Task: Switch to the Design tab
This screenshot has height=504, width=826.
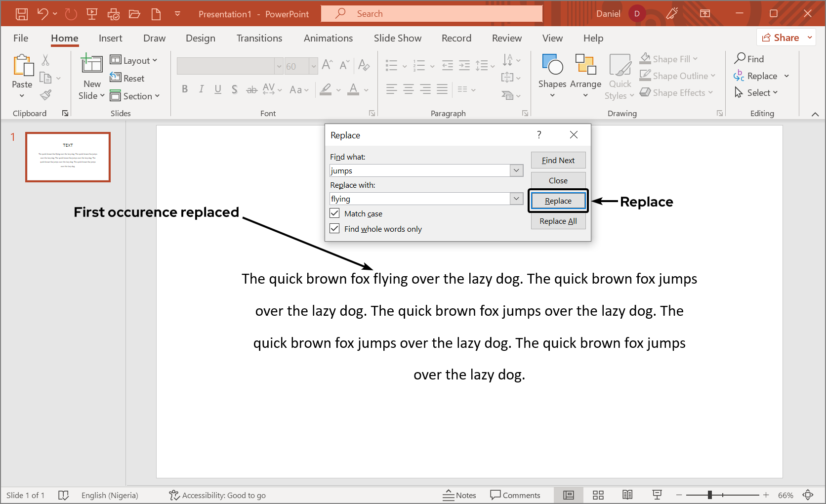Action: (x=200, y=38)
